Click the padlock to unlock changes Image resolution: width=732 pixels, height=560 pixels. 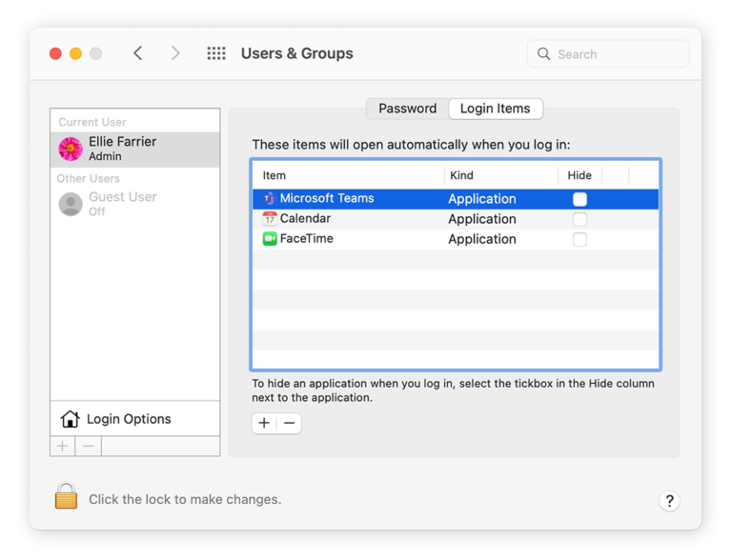[x=66, y=495]
